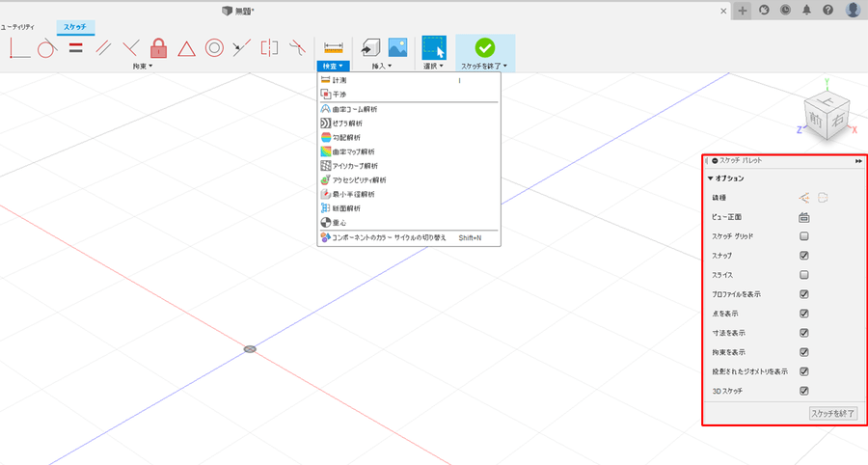This screenshot has height=465, width=868.
Task: Choose アイソカーブ解析 from the menu
Action: coord(409,166)
